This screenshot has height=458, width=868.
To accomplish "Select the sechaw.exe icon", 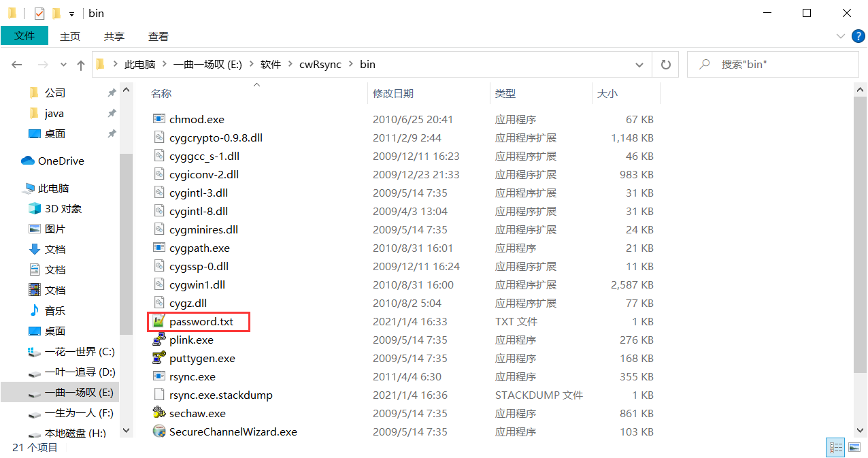I will (x=158, y=413).
